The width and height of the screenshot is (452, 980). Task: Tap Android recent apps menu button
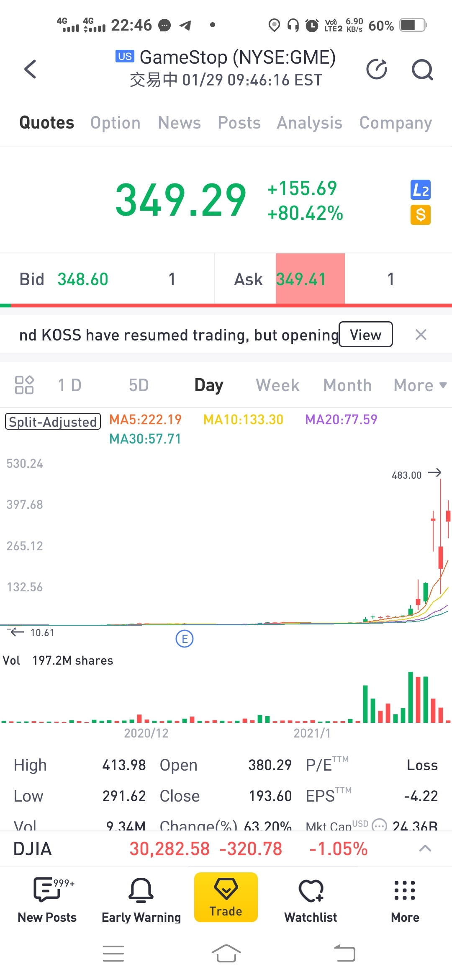tap(113, 954)
